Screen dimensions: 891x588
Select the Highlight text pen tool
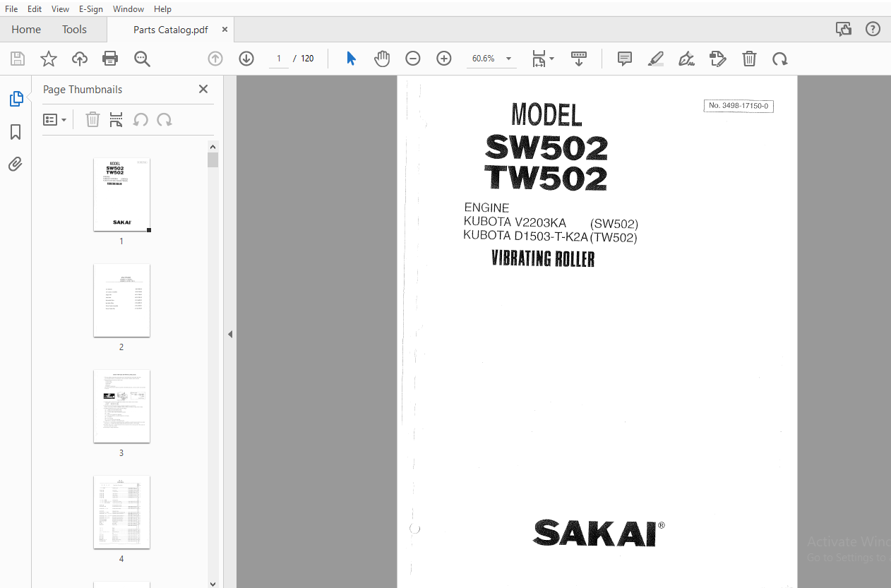pos(656,59)
